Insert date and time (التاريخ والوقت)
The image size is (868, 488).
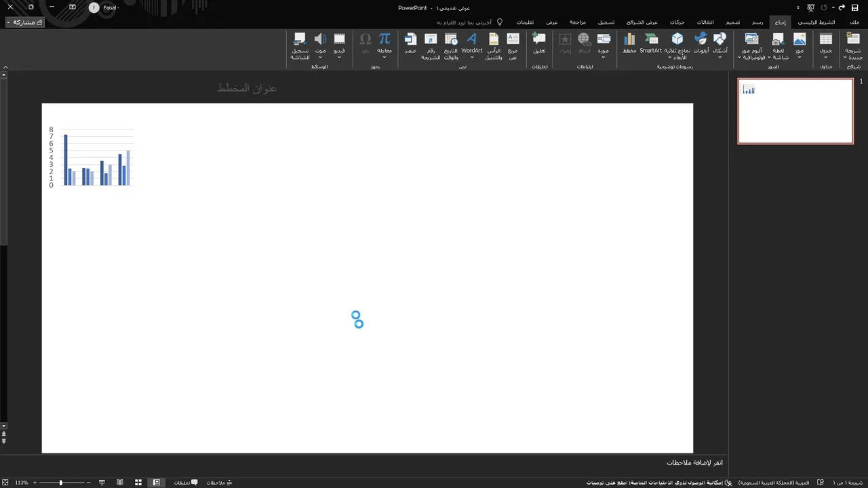[x=451, y=45]
